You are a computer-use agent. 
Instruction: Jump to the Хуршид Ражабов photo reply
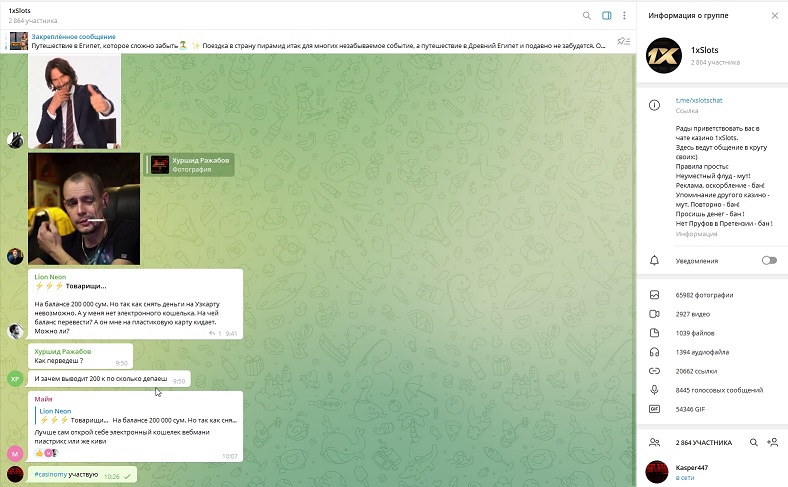click(189, 165)
